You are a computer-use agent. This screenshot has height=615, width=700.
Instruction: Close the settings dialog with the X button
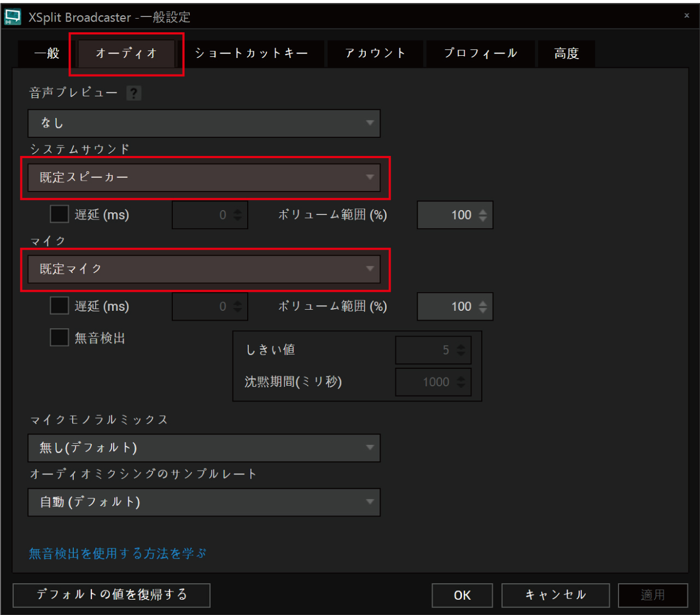(687, 15)
